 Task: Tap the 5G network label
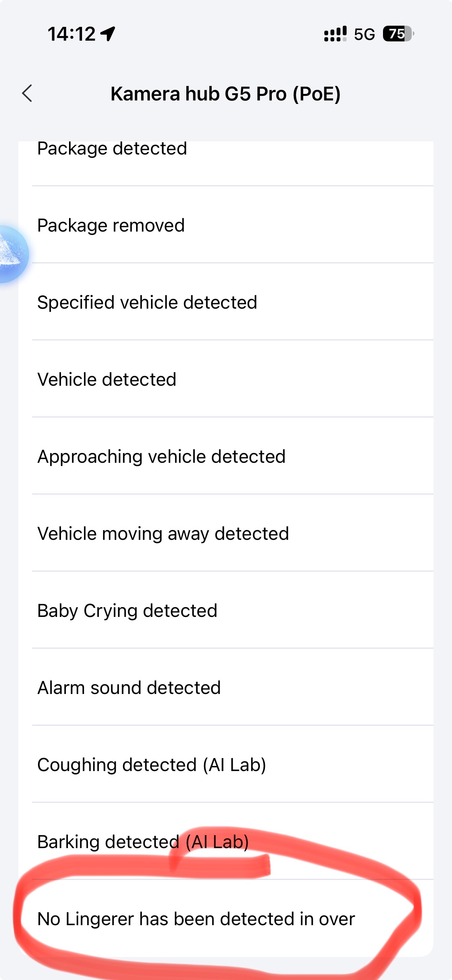tap(364, 35)
